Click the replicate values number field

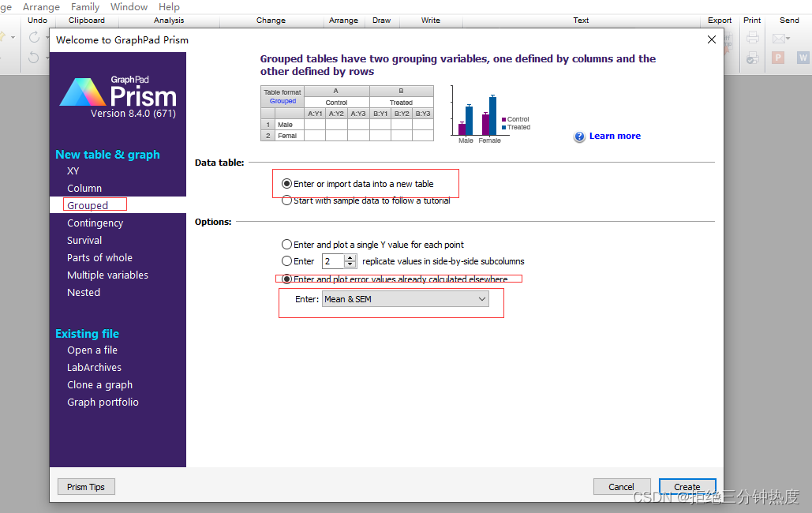click(334, 261)
